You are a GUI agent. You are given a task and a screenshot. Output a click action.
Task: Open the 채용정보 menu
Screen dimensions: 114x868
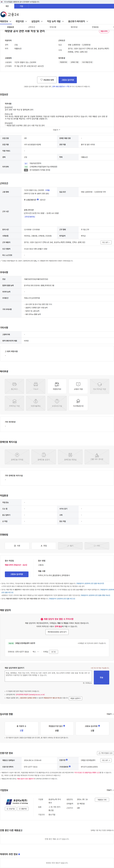[x=6, y=21]
